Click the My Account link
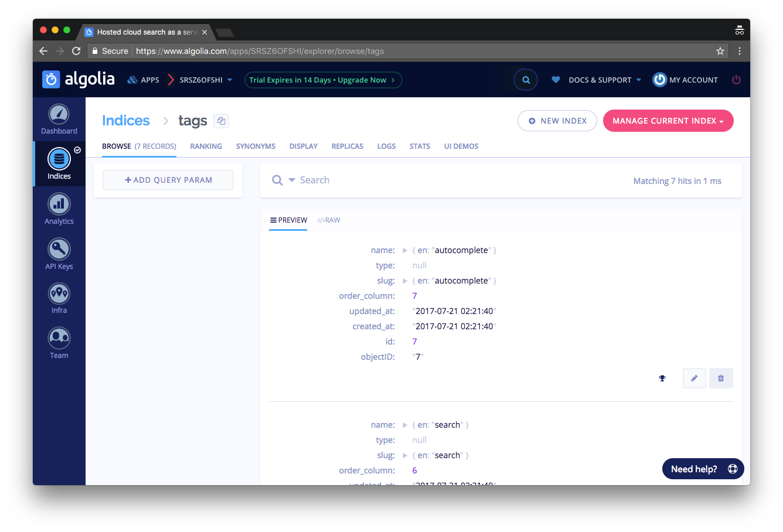Viewport: 783px width, 532px height. [x=693, y=80]
